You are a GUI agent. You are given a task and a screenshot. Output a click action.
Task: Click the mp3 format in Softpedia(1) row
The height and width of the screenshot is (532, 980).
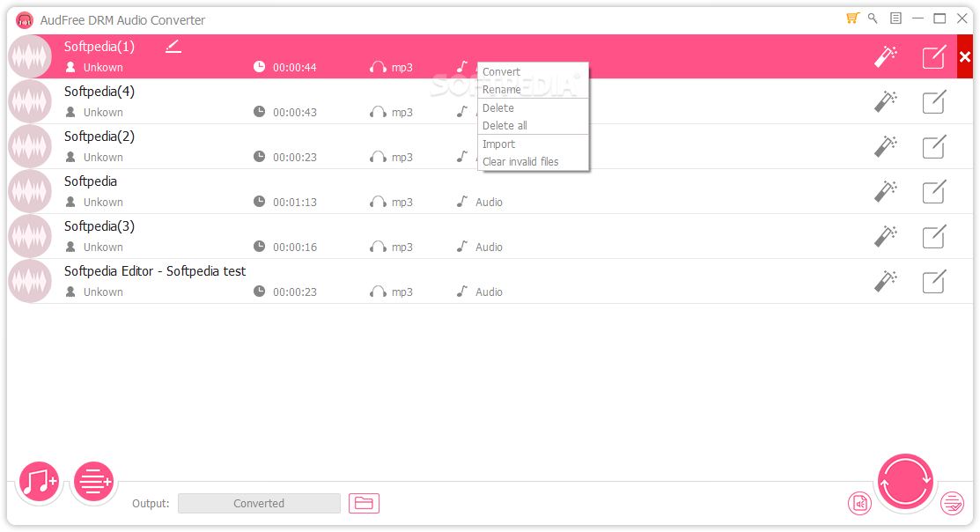click(402, 68)
